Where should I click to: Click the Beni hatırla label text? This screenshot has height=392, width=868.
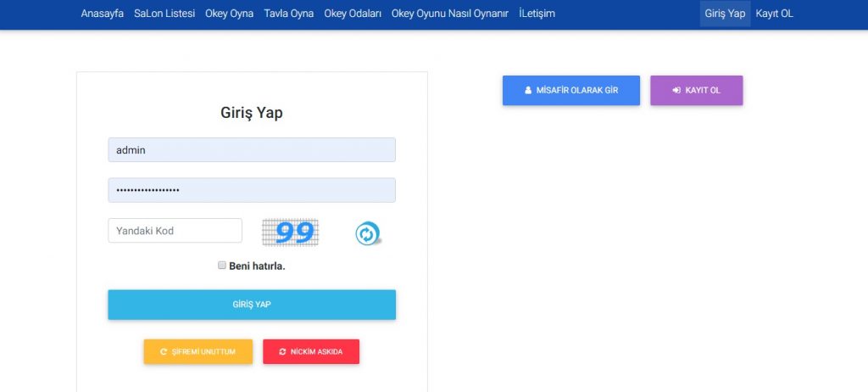[x=257, y=266]
